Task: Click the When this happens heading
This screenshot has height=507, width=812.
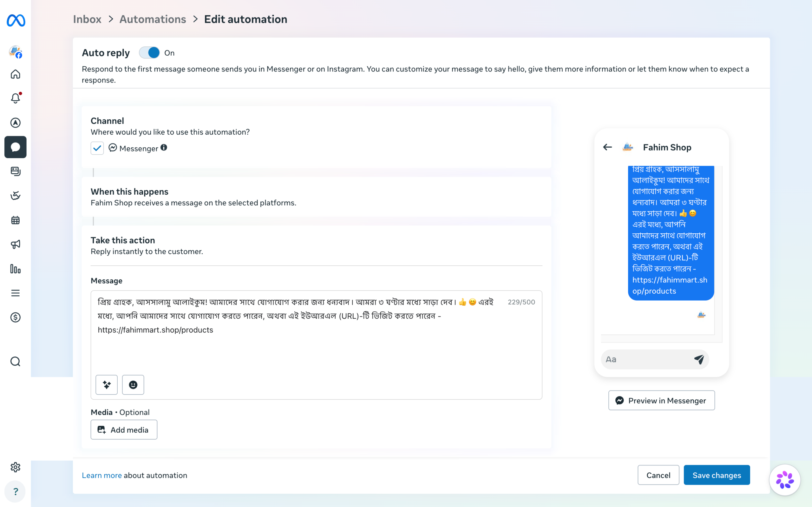Action: pos(130,191)
